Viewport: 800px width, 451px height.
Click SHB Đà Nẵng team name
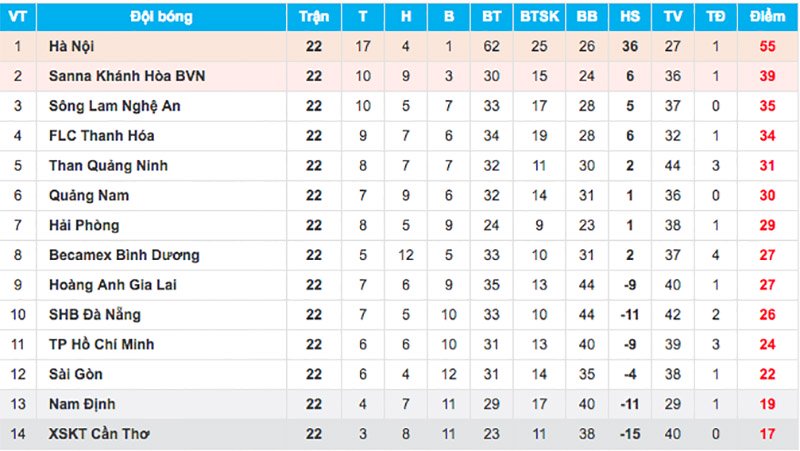(94, 315)
